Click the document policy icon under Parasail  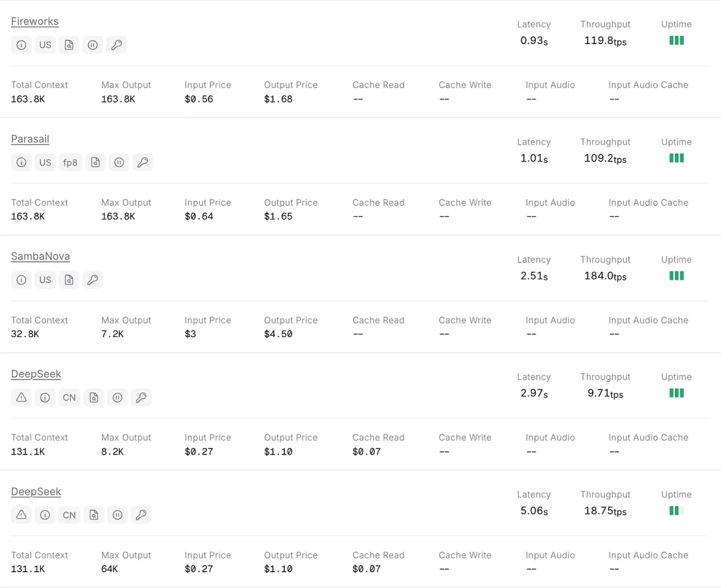(x=95, y=163)
